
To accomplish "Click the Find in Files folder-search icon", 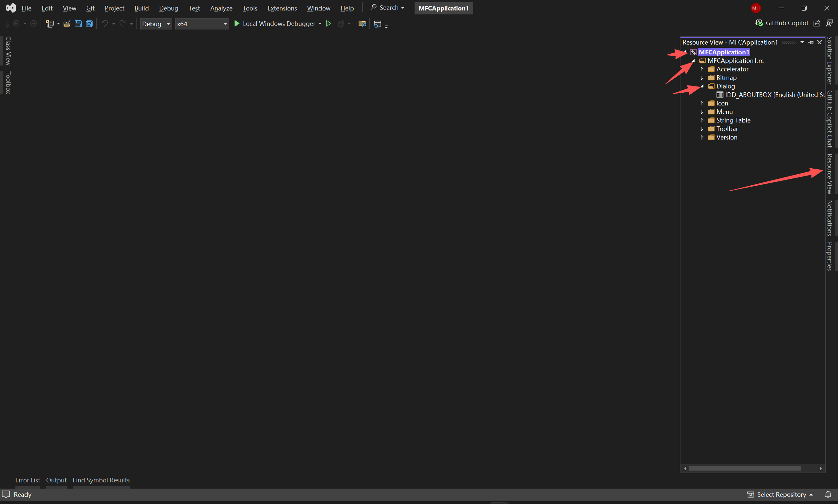I will pos(362,24).
